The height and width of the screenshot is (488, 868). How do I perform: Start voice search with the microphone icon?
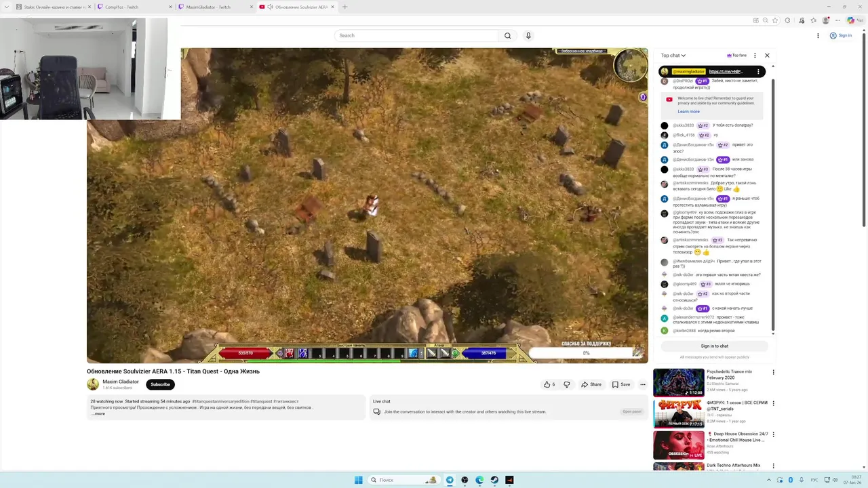point(528,35)
